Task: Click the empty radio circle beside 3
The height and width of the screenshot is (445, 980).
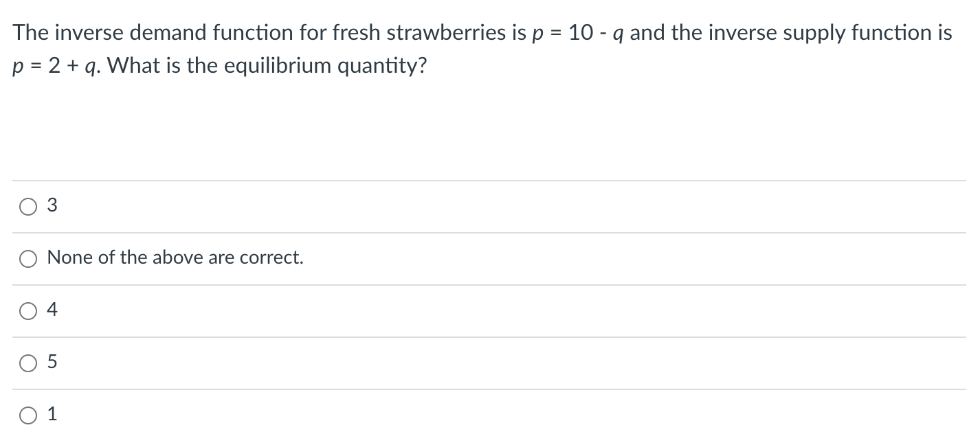Action: (28, 205)
